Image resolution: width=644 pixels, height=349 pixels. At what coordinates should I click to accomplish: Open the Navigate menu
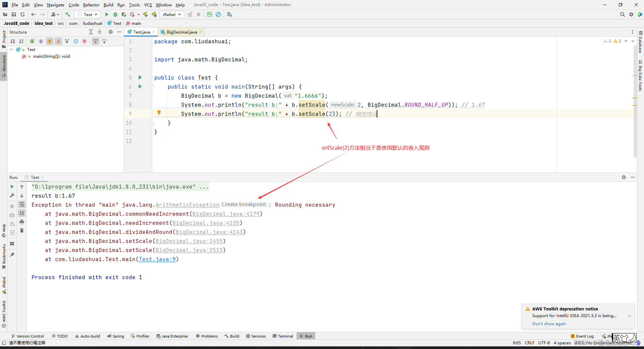coord(56,5)
